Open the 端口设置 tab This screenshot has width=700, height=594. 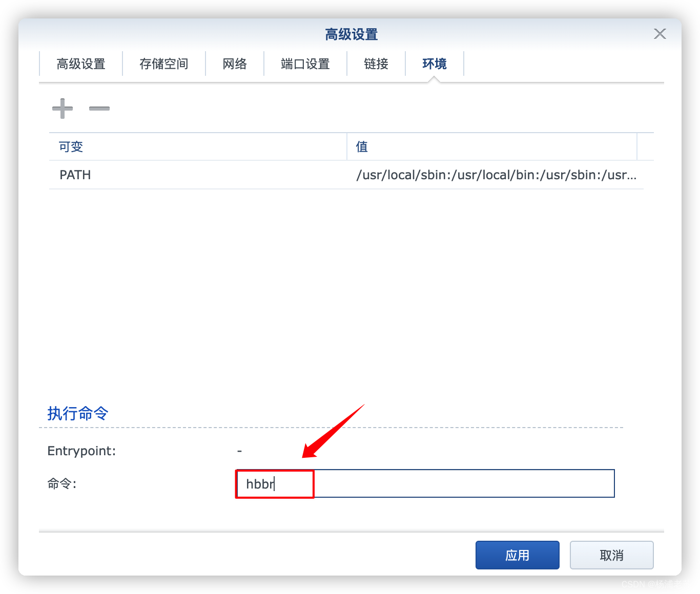pos(305,63)
